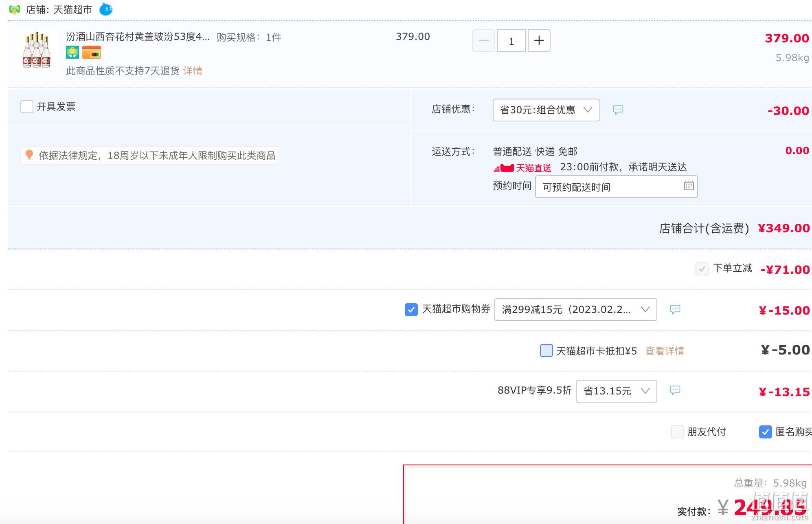Click the orange card payment badge icon
The width and height of the screenshot is (812, 524).
coord(92,53)
